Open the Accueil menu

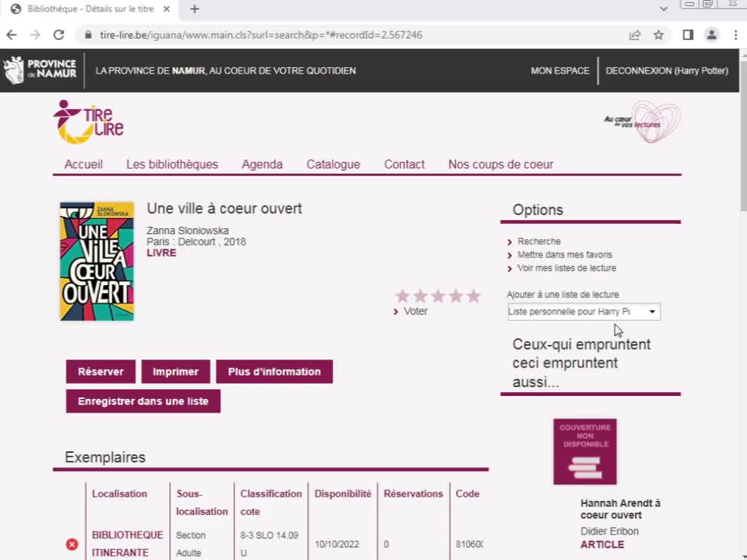83,164
